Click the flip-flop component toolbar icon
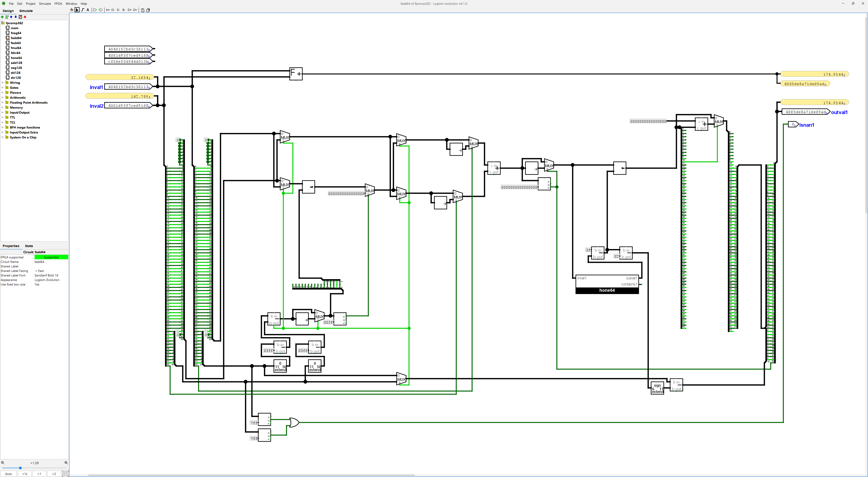The width and height of the screenshot is (868, 477). coord(143,10)
